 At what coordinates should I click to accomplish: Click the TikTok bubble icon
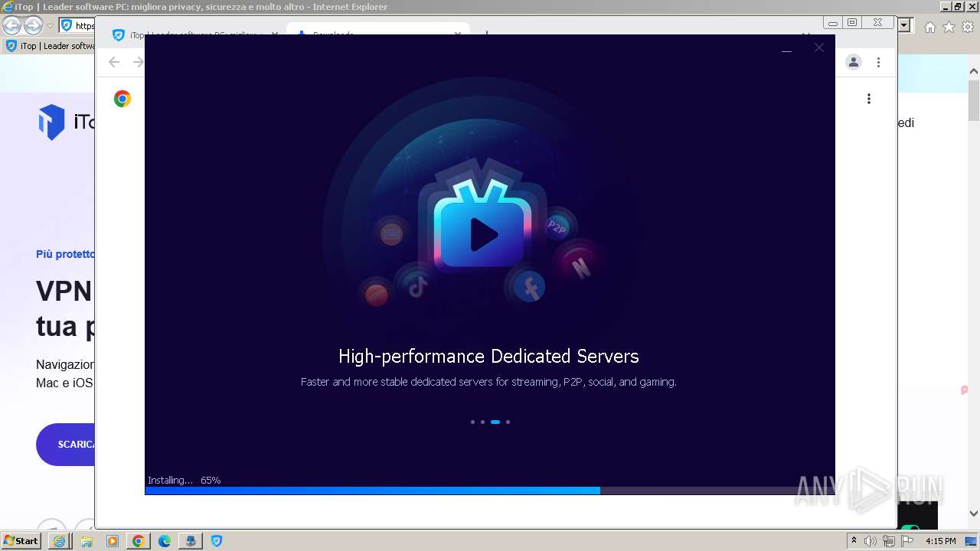coord(417,287)
